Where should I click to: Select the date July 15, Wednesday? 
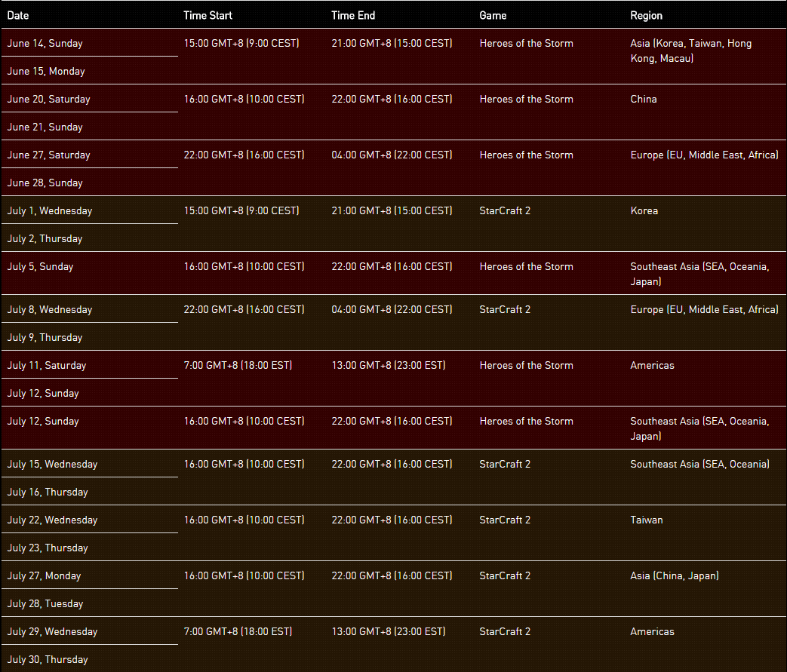point(52,465)
